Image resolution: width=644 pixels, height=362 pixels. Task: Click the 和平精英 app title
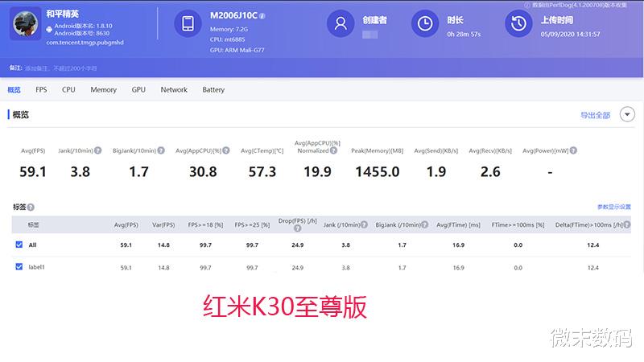tap(63, 14)
